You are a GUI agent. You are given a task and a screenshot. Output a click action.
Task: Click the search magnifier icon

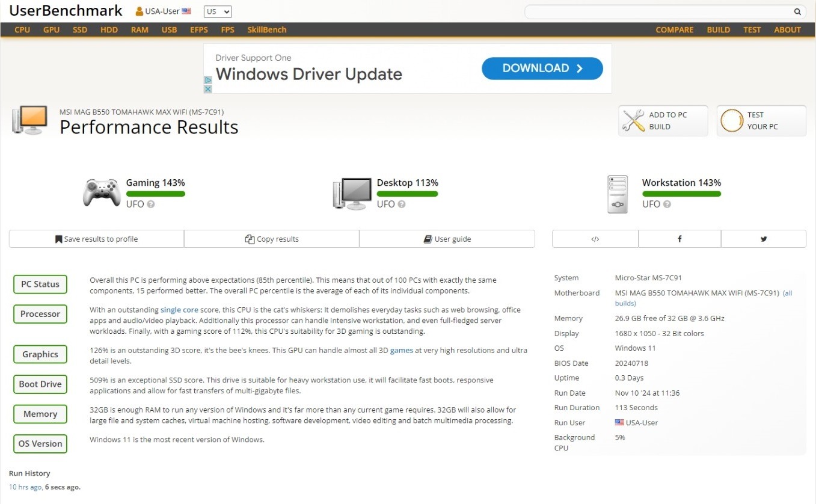tap(797, 11)
